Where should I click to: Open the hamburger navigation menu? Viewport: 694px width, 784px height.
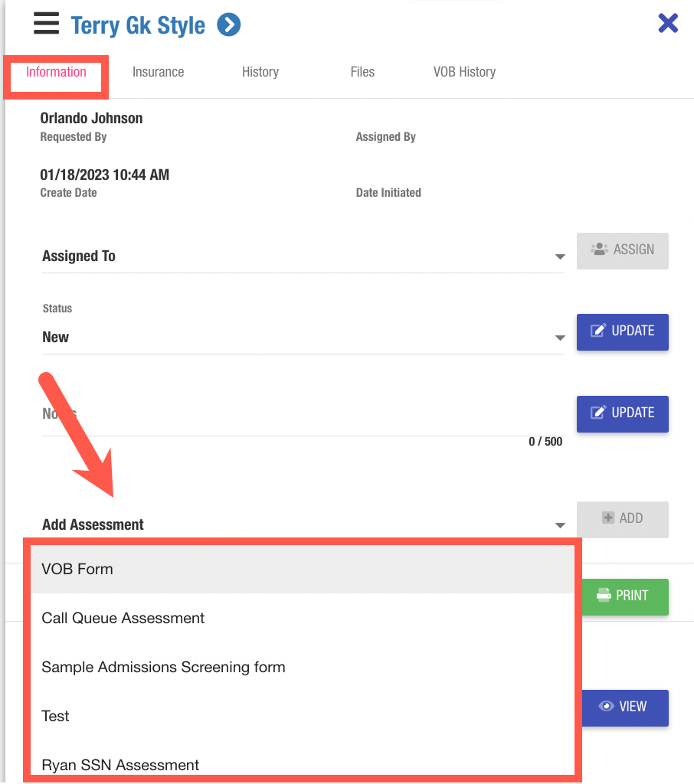coord(46,23)
